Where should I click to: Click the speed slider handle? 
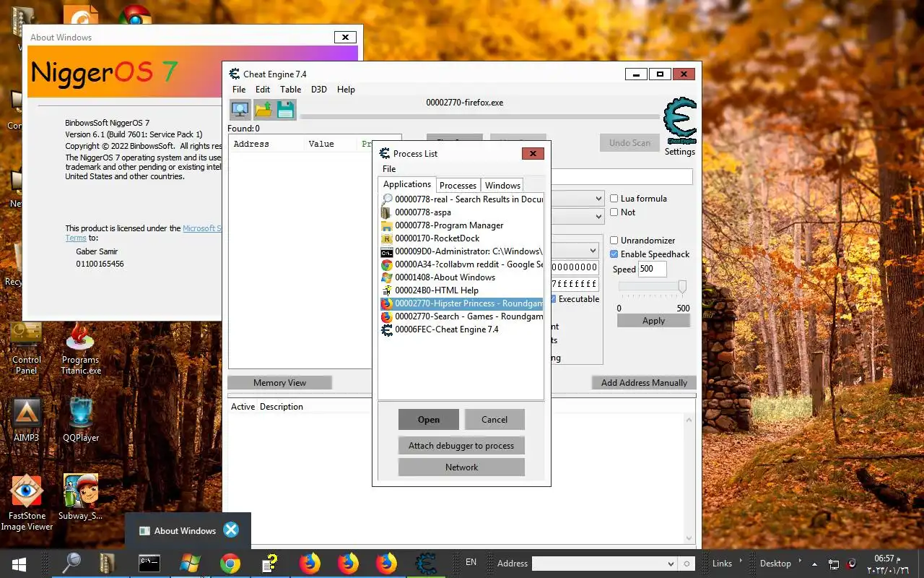(681, 288)
